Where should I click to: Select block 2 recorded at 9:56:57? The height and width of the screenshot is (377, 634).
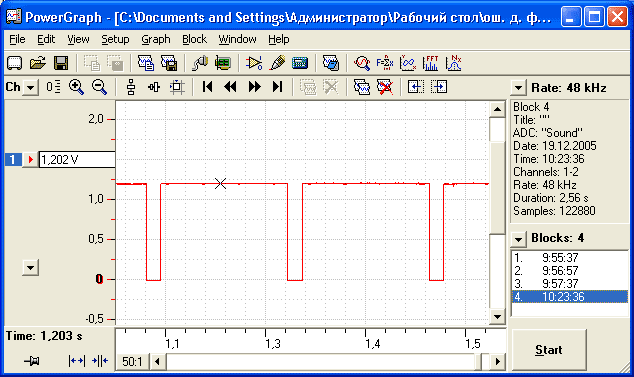click(570, 271)
